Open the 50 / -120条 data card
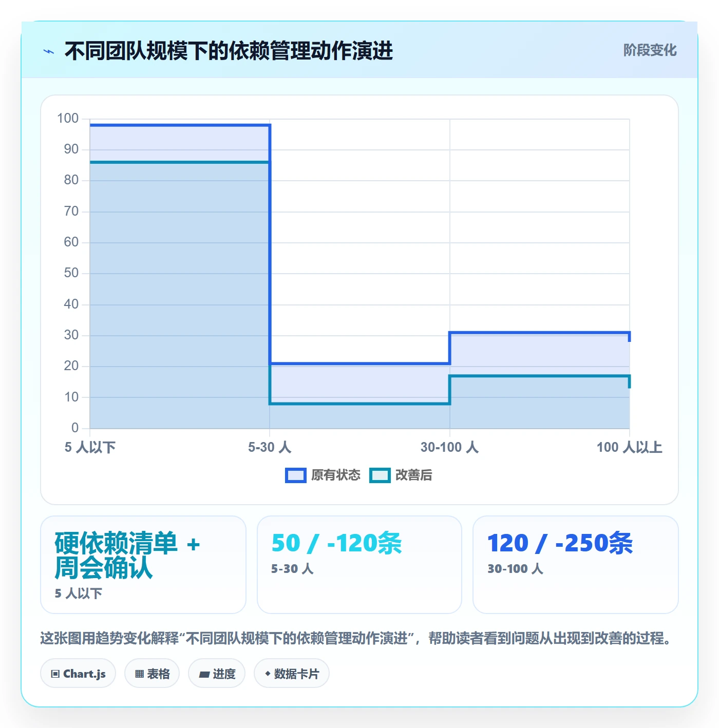The height and width of the screenshot is (728, 719). [359, 565]
